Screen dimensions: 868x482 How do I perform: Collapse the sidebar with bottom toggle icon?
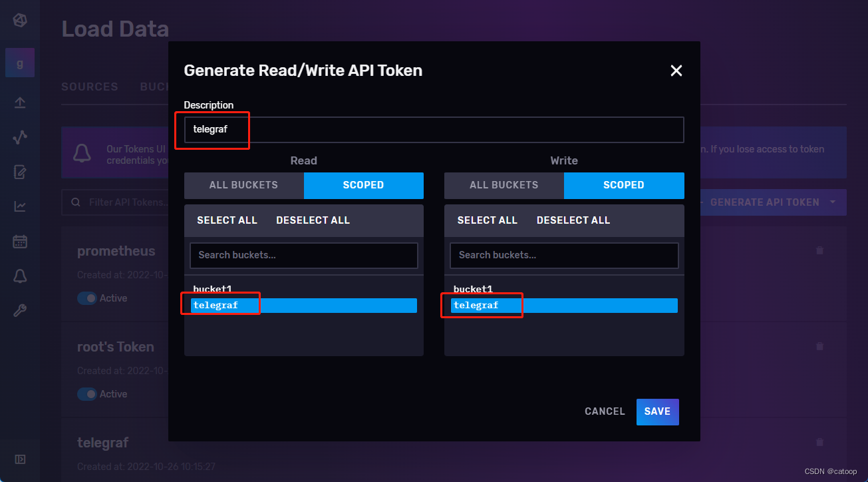(20, 459)
